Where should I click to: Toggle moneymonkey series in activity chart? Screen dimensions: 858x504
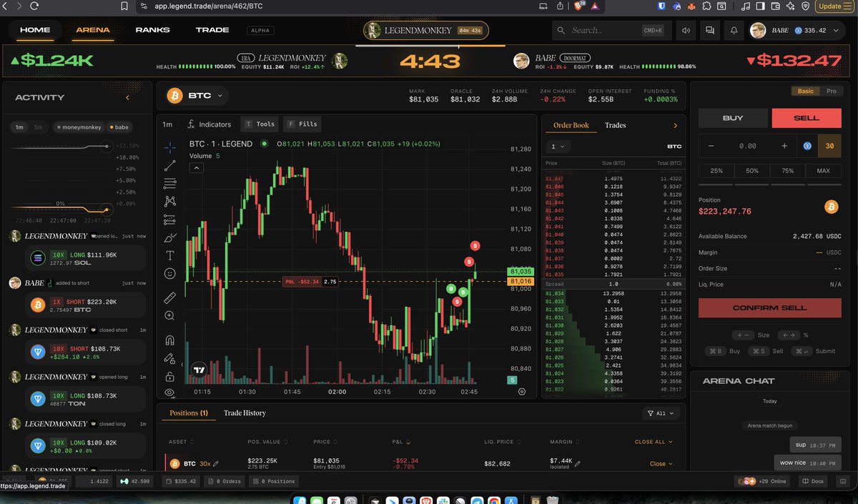pyautogui.click(x=78, y=127)
